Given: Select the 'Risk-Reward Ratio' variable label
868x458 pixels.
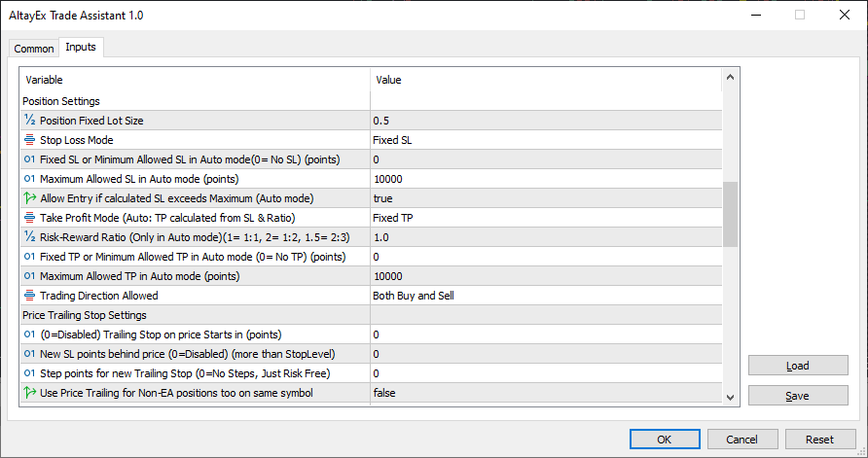Looking at the screenshot, I should click(195, 237).
